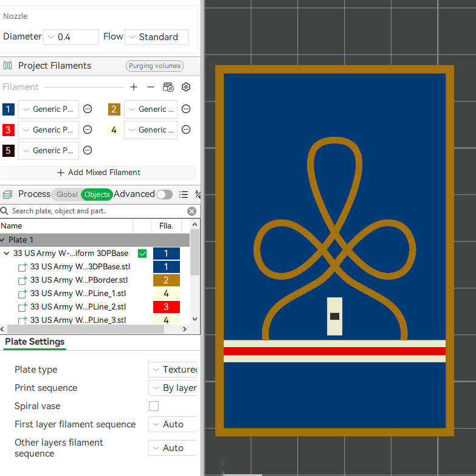Open filament 3 preset dropdown
This screenshot has height=476, width=476.
[49, 130]
